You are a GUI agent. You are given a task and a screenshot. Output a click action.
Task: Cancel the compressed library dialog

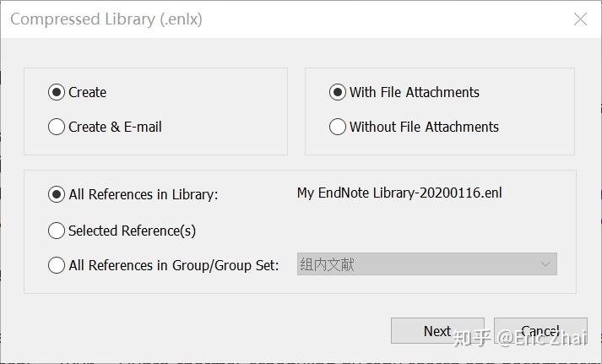click(540, 331)
